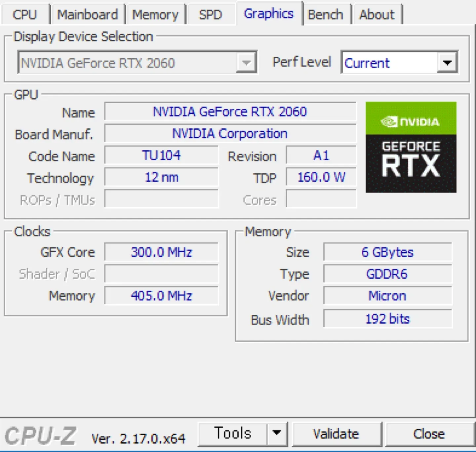Switch to the Bench tab
This screenshot has height=452, width=476.
[x=326, y=15]
